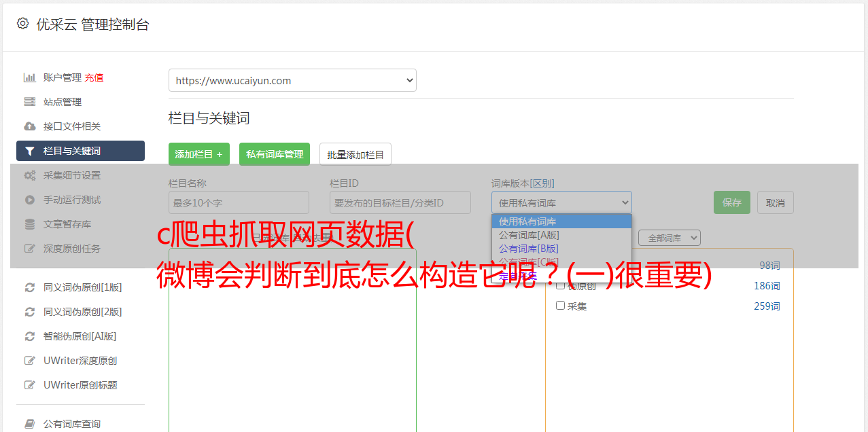Click the server icon for 站点管理
Image resolution: width=868 pixels, height=432 pixels.
click(29, 102)
